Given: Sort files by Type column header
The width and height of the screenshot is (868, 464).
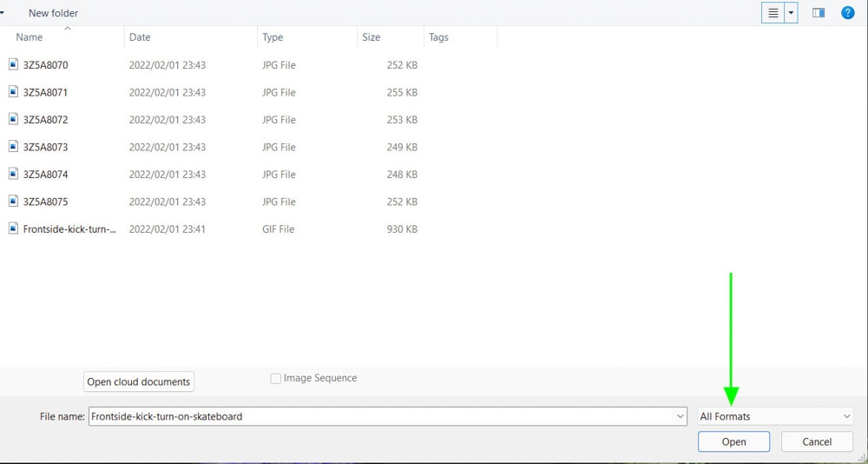Looking at the screenshot, I should point(273,37).
